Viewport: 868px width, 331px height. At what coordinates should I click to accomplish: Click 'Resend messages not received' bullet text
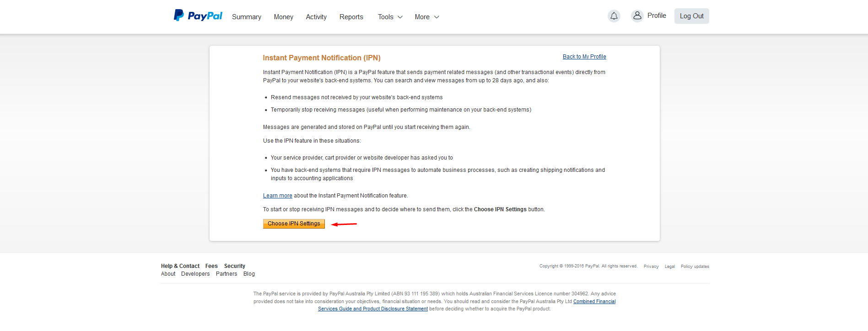356,97
